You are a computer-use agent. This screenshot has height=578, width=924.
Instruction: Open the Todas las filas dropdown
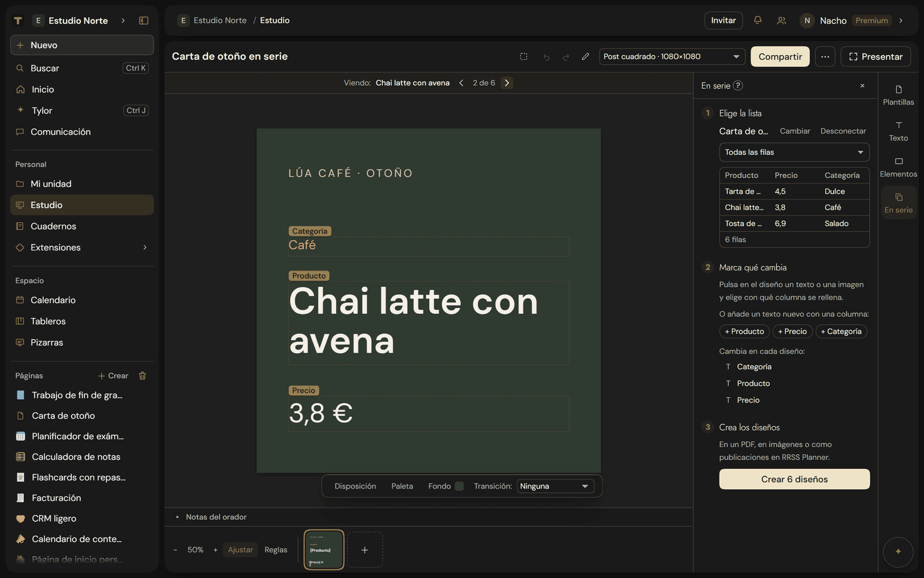click(794, 152)
